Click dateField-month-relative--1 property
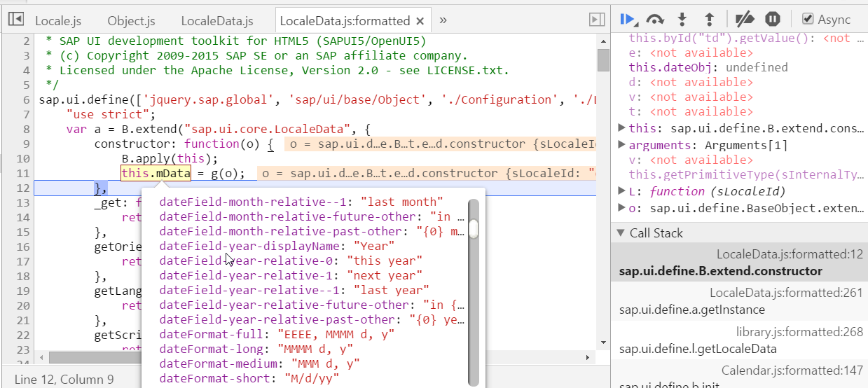Screen dimensions: 868x388 coord(302,202)
